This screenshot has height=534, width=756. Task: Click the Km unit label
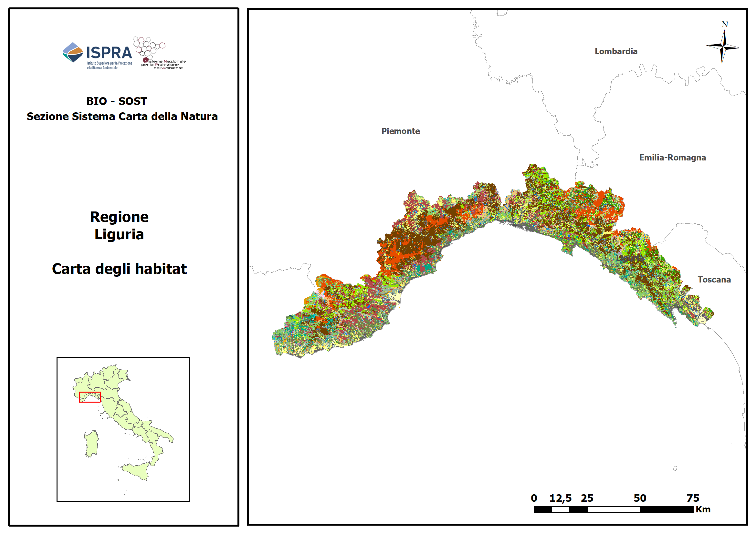pos(703,509)
